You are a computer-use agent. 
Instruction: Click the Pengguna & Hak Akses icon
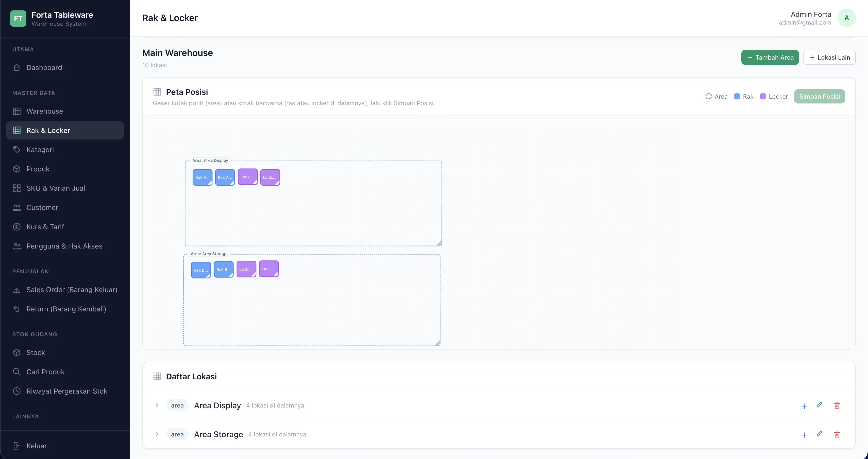pyautogui.click(x=17, y=246)
